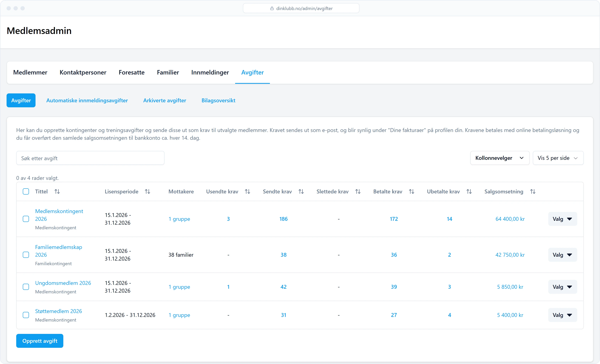Click the blue Avgifter pill button

pos(21,100)
